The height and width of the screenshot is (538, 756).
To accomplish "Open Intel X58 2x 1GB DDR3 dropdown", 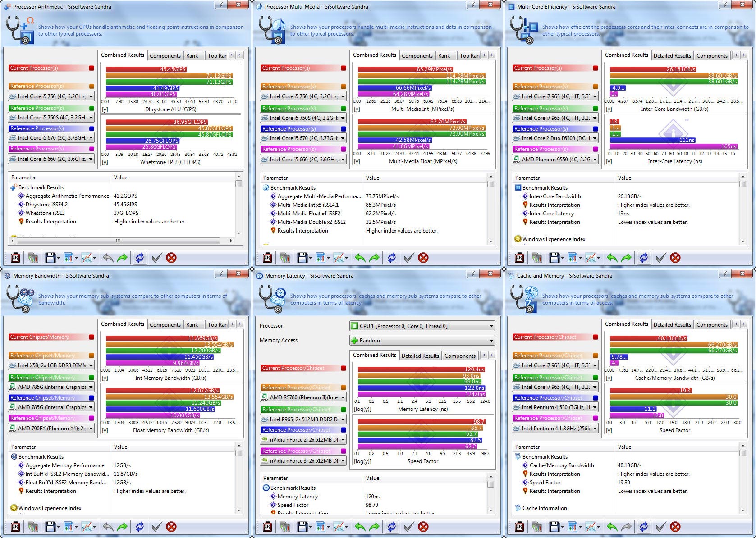I will tap(51, 365).
